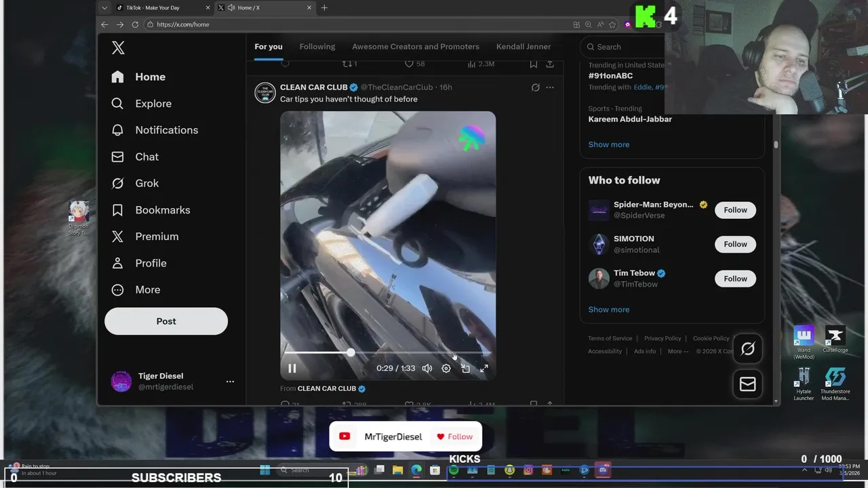Open Kareem Abdul-Jabbar trending topic

pos(630,119)
